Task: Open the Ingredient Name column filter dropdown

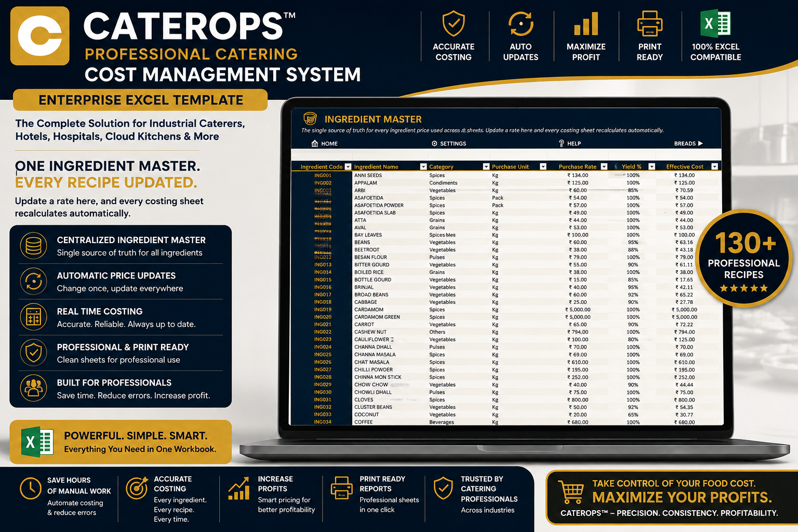Action: 423,167
